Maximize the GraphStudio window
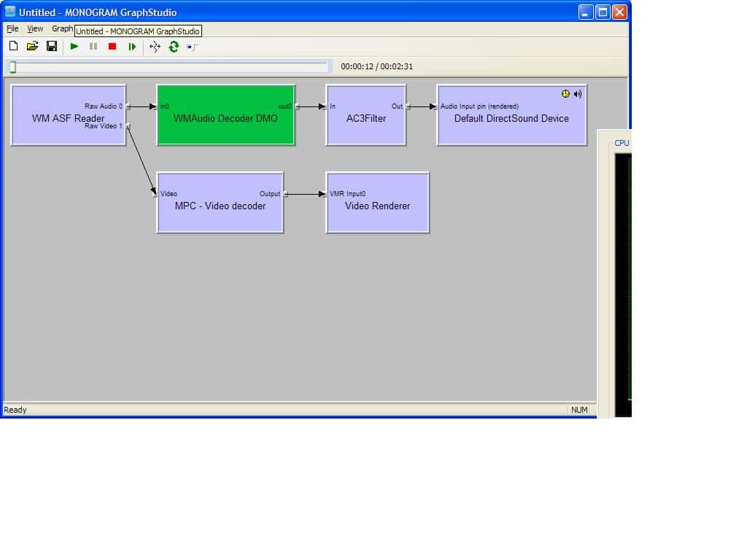The width and height of the screenshot is (747, 560). coord(603,12)
